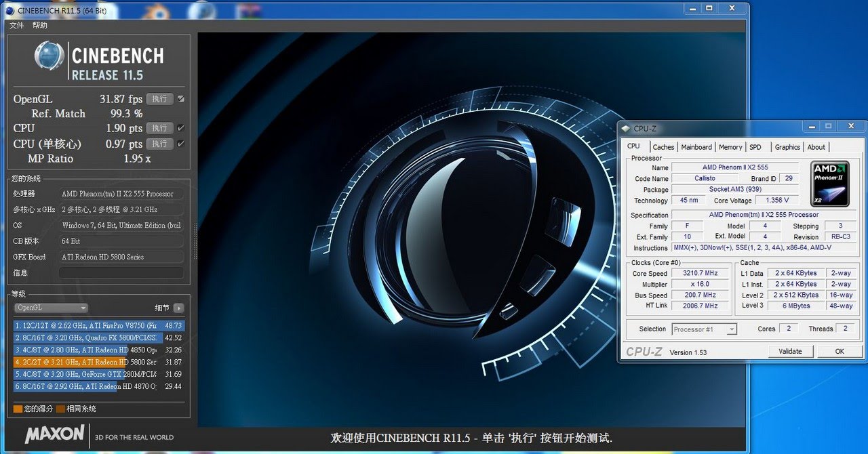Select ranking row 4. 2C/2T Radeon HD 5800
The width and height of the screenshot is (868, 454).
(99, 362)
